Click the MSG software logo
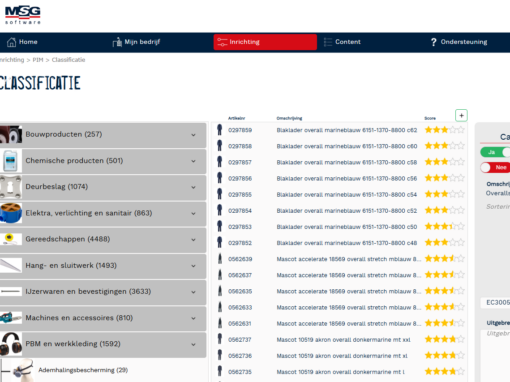 pos(23,15)
